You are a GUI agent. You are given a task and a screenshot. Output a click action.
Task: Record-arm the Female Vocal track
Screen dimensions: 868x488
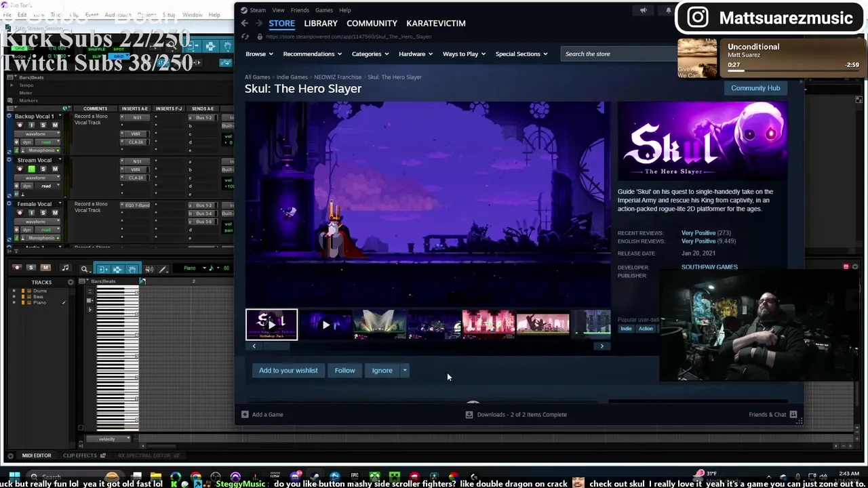pos(20,213)
